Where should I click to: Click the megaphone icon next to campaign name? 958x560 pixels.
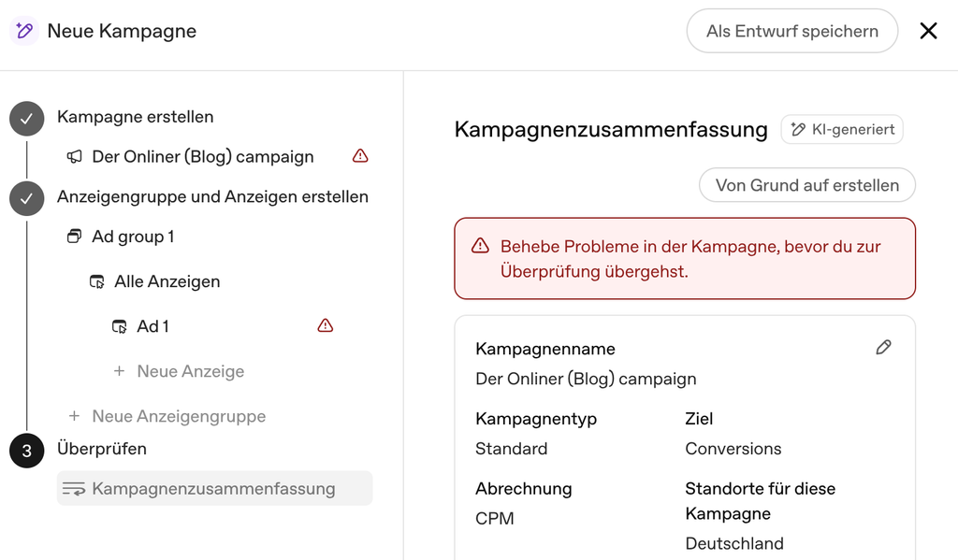coord(75,157)
